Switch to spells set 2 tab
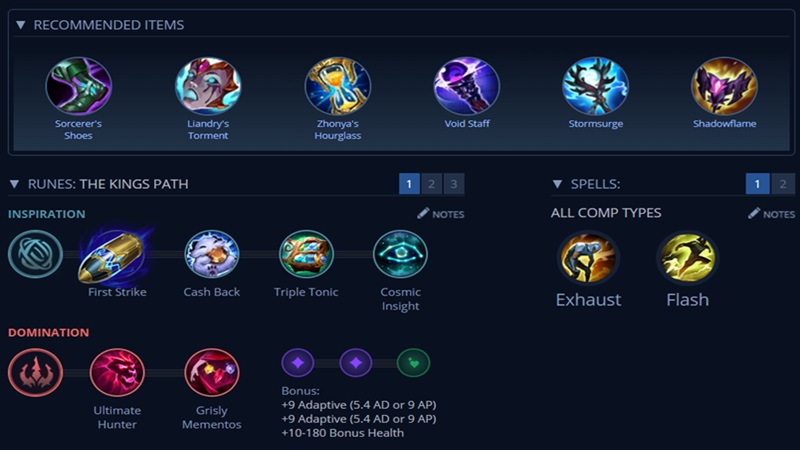The image size is (800, 450). (783, 184)
